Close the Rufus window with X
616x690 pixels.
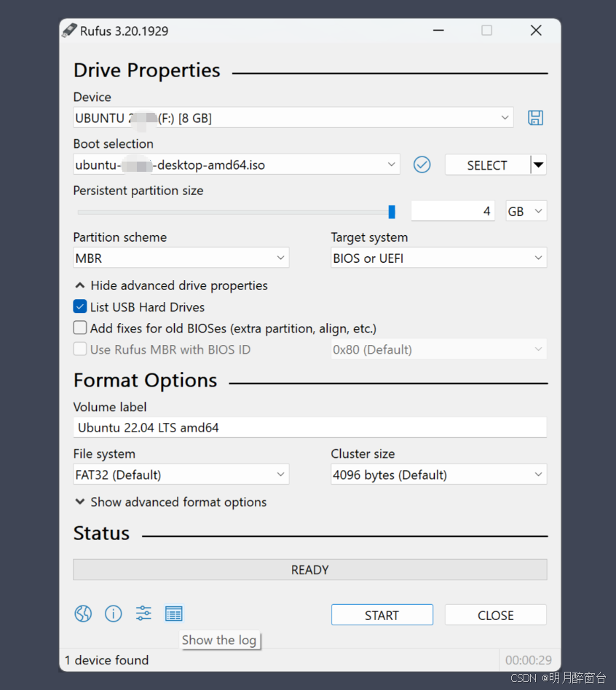point(536,31)
